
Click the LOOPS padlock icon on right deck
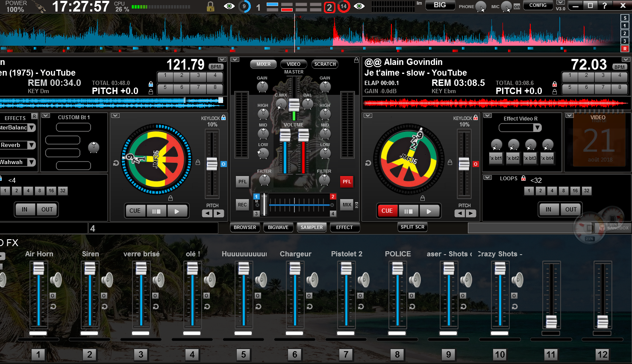[523, 178]
